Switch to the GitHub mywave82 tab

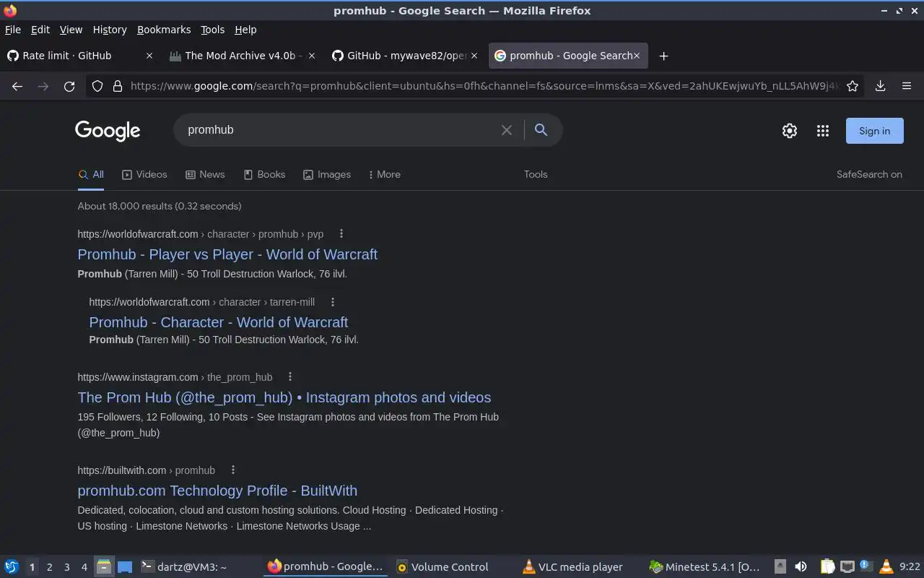coord(404,56)
